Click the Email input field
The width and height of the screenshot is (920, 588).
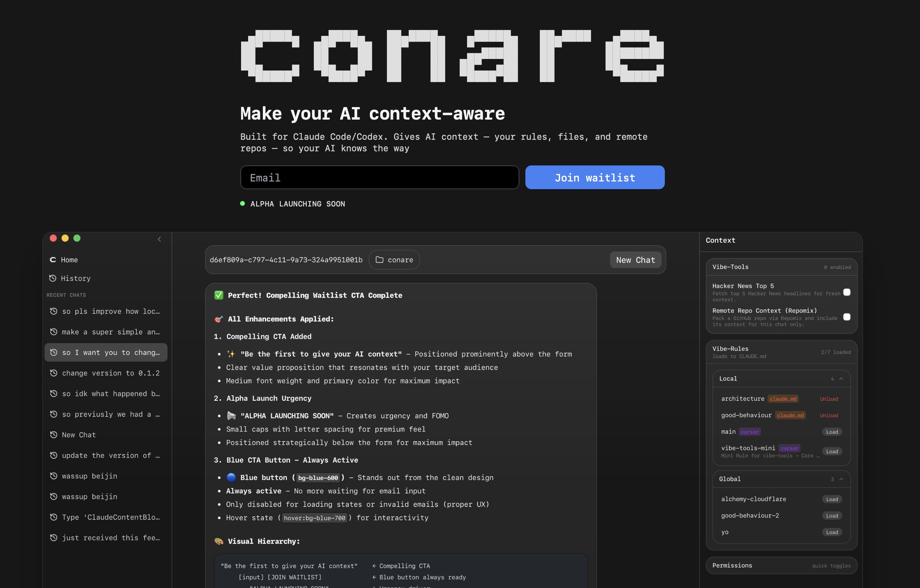tap(380, 177)
